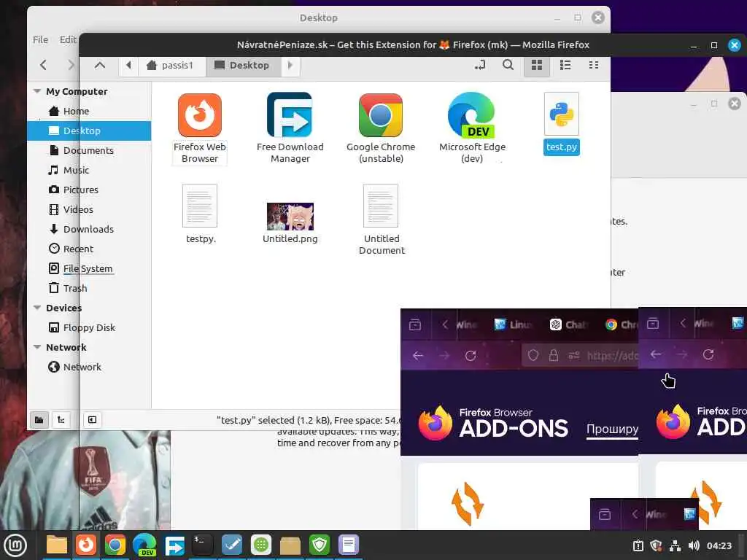Launch Free Download Manager from the taskbar

(x=174, y=545)
